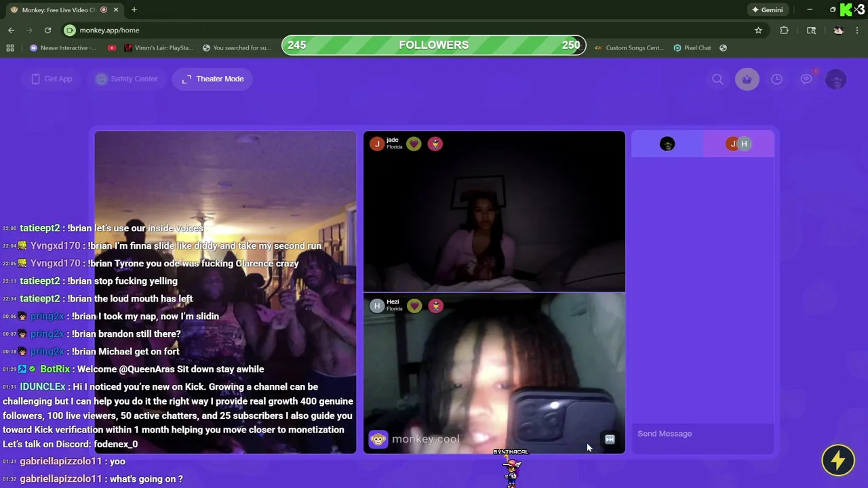
Task: Send a heart to jade
Action: 414,144
